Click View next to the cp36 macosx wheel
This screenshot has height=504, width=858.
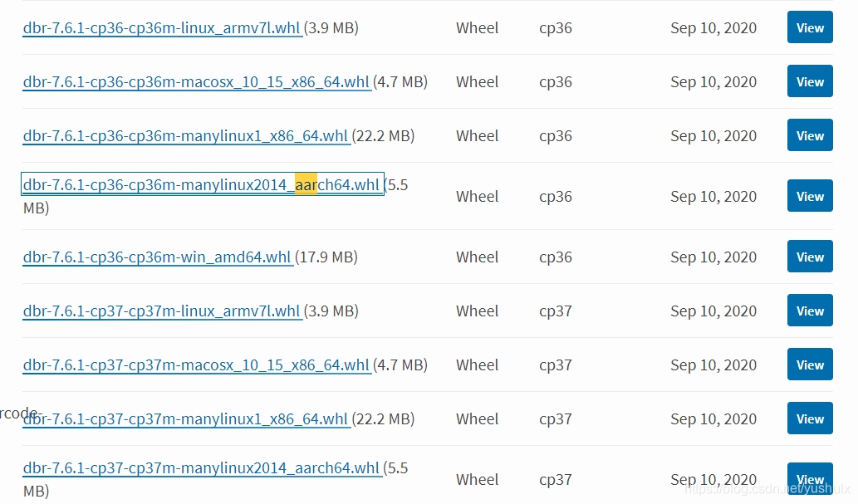coord(809,81)
